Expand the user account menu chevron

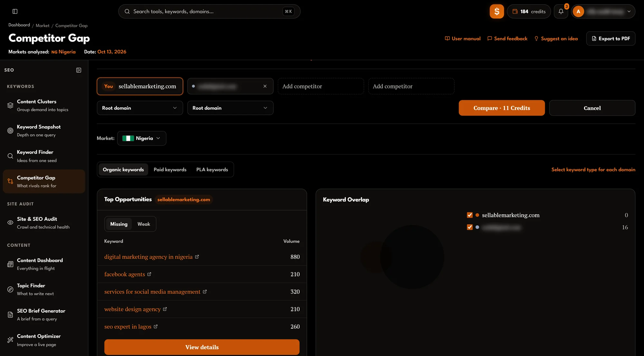pos(629,11)
